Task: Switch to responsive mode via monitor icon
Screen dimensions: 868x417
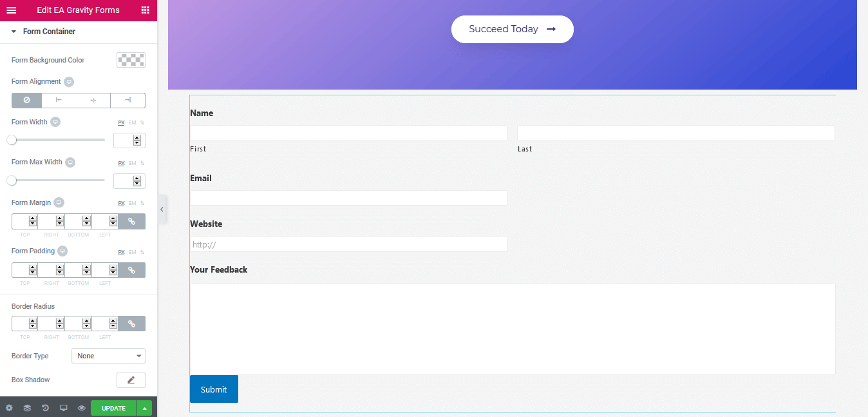Action: pos(63,408)
